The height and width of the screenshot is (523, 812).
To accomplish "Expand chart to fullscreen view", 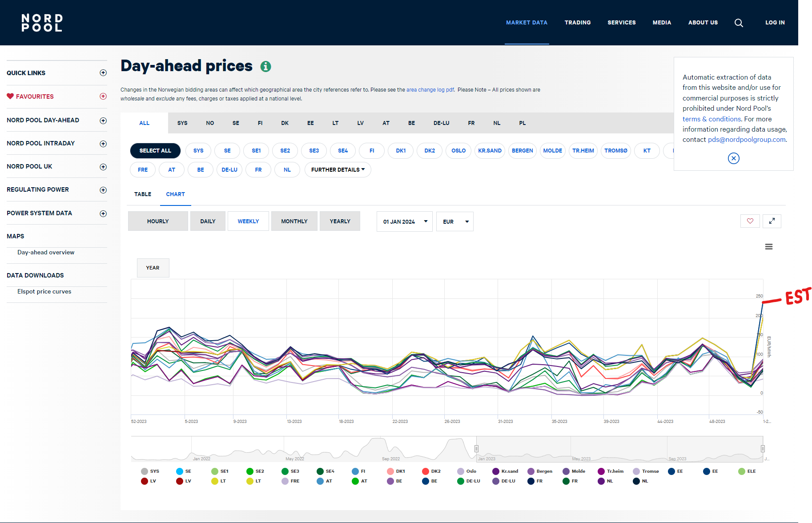I will coord(772,221).
